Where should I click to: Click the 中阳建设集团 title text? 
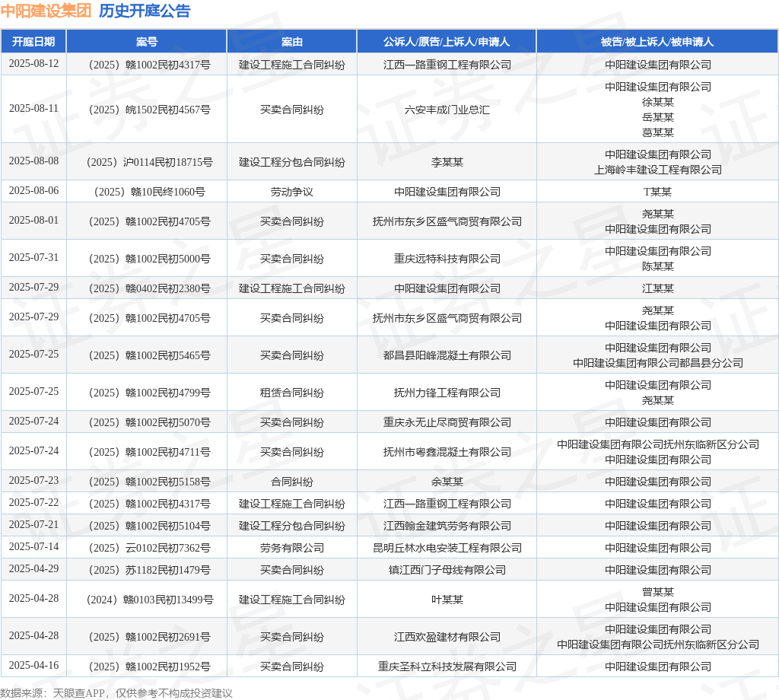(x=46, y=11)
